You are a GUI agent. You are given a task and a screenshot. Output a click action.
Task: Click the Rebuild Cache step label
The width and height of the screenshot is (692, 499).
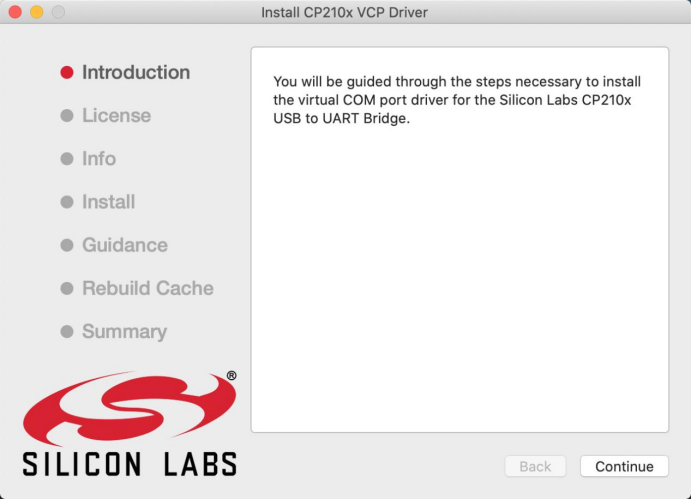[148, 288]
